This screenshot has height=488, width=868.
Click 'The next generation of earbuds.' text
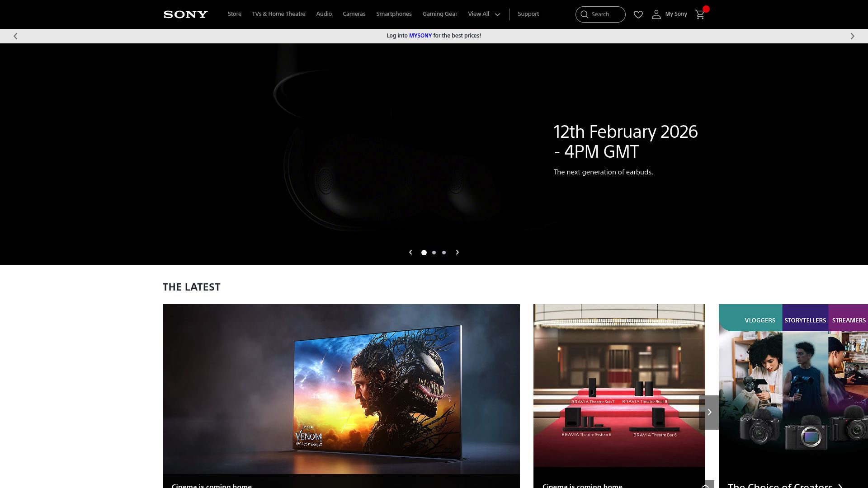tap(604, 172)
